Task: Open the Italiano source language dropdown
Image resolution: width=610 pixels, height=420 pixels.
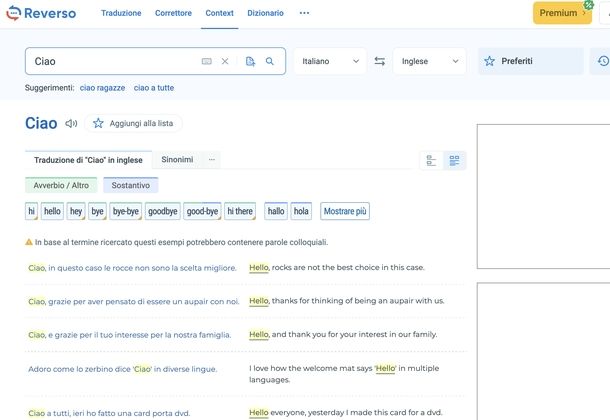Action: point(331,61)
